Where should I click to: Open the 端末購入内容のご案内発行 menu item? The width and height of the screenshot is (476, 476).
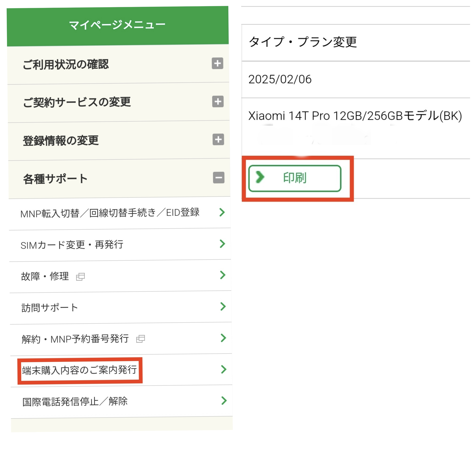click(x=79, y=370)
